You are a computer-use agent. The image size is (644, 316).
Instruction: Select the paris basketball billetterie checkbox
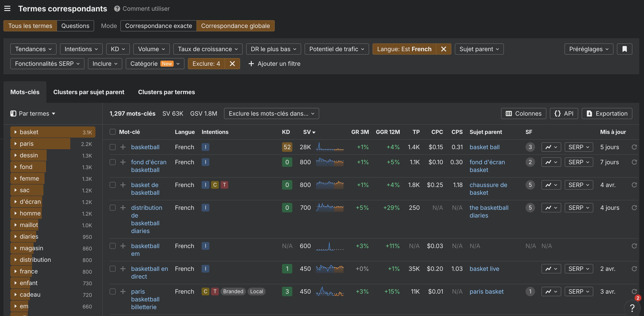tap(112, 291)
